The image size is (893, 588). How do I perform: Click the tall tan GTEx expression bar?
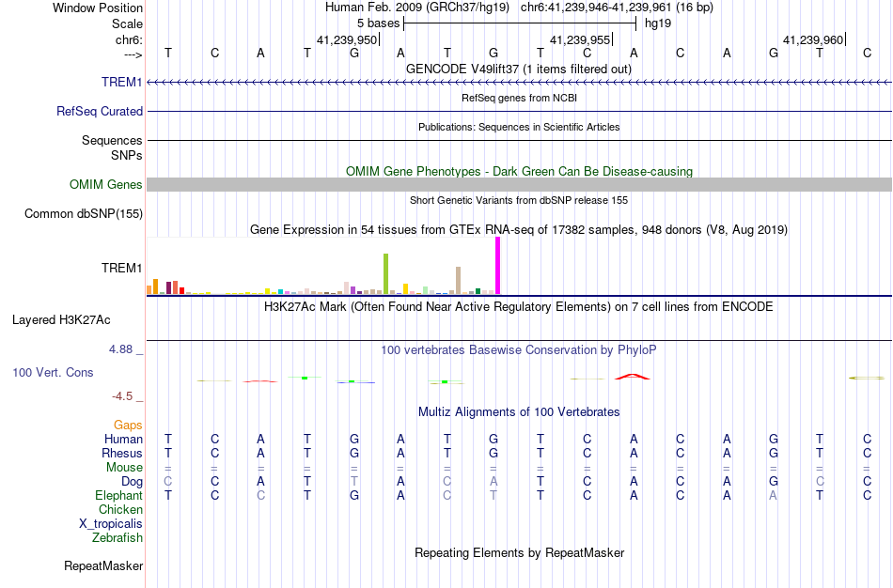coord(458,280)
